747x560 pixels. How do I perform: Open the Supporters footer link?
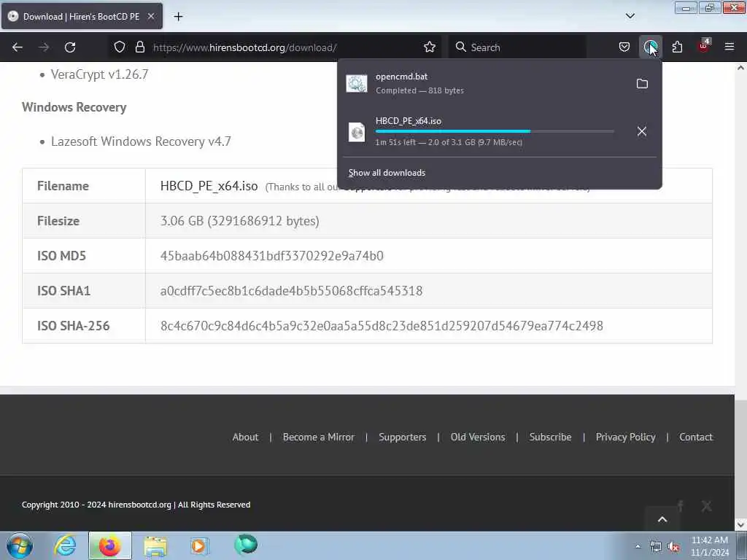pos(403,437)
